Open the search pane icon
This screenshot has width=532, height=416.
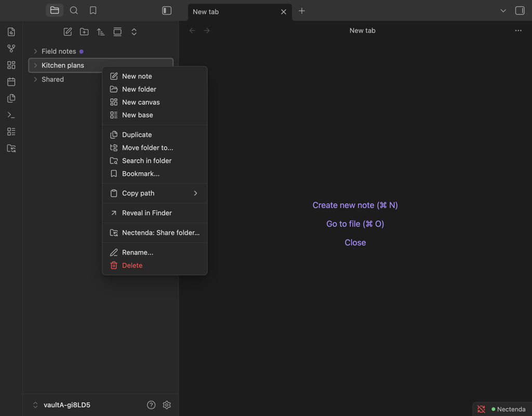click(74, 10)
